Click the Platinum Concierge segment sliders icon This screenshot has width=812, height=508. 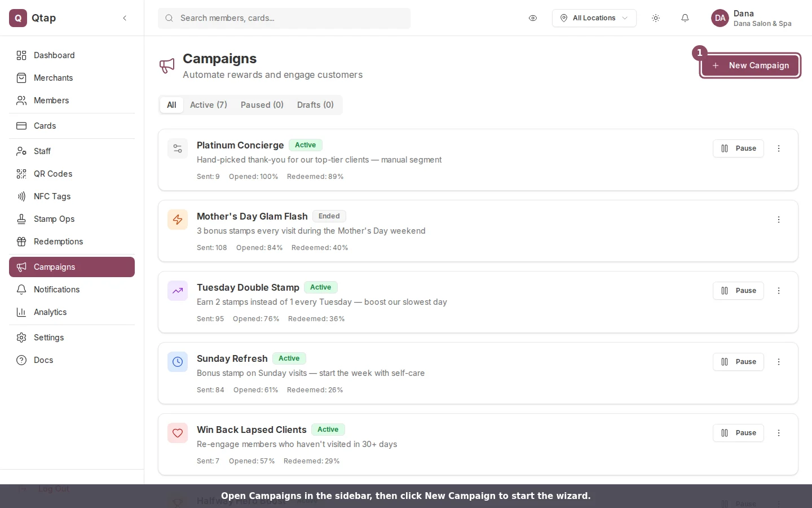click(x=178, y=148)
